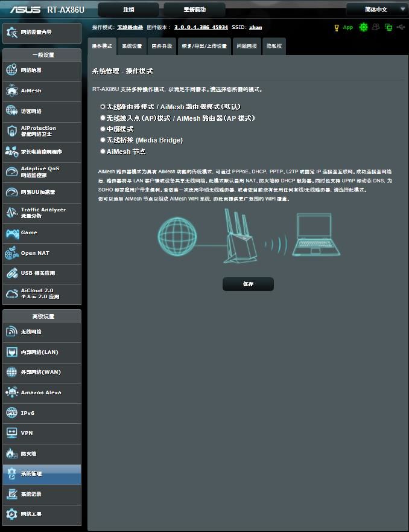This screenshot has width=409, height=532.
Task: Open the Wireless settings icon
Action: click(x=12, y=331)
